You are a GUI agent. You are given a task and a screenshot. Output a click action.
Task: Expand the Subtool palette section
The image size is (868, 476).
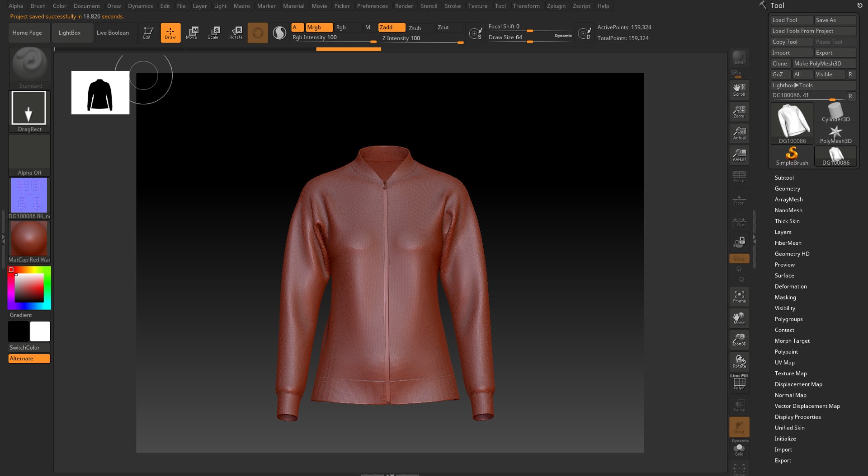(x=784, y=178)
